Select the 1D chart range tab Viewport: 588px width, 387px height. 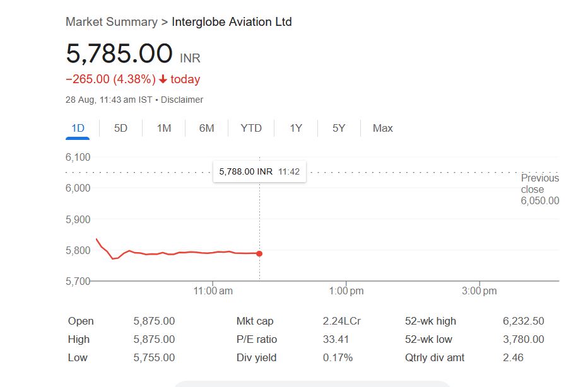click(78, 128)
